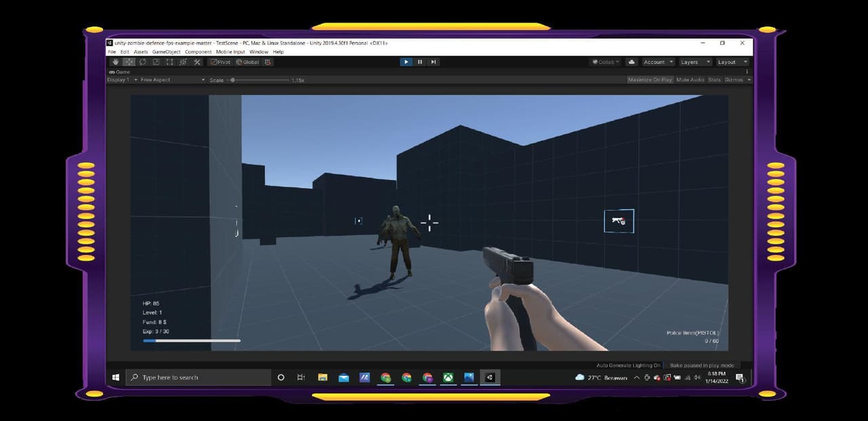This screenshot has width=868, height=421.
Task: Open the Game view options menu dots
Action: (747, 72)
